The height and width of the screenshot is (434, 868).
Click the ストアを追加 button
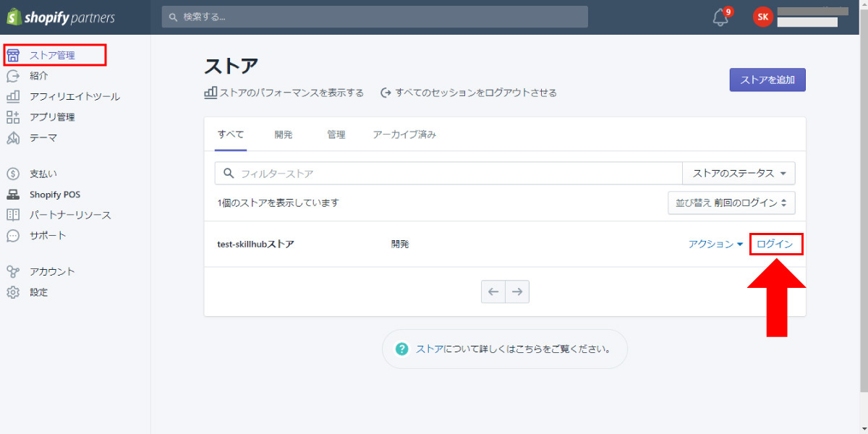click(x=767, y=80)
